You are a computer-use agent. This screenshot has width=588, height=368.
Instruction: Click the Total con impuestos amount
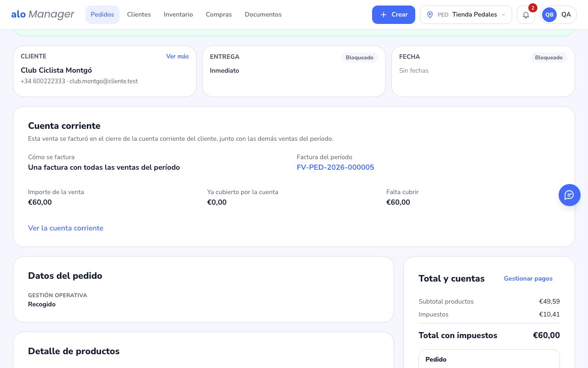click(x=546, y=335)
